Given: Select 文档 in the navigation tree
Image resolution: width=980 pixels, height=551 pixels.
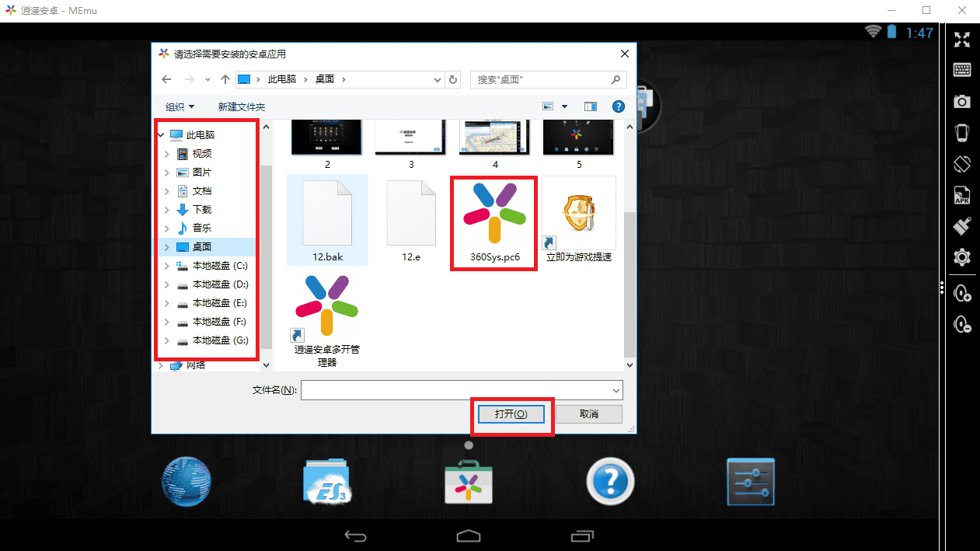Looking at the screenshot, I should pyautogui.click(x=201, y=191).
